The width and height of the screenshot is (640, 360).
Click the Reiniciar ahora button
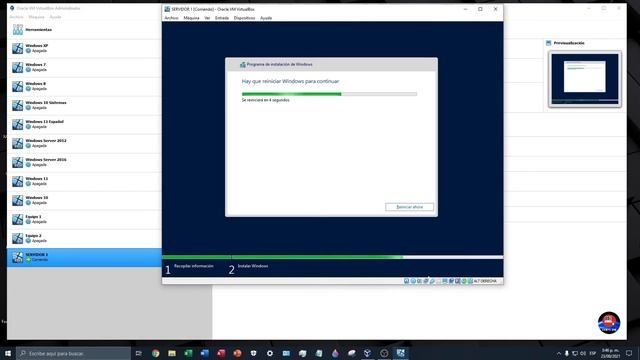point(409,207)
